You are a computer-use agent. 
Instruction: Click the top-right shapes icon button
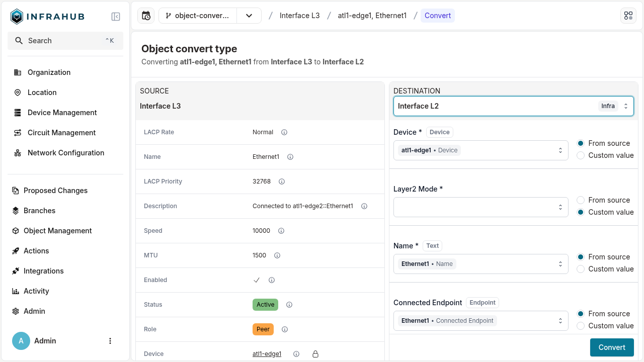click(x=628, y=16)
